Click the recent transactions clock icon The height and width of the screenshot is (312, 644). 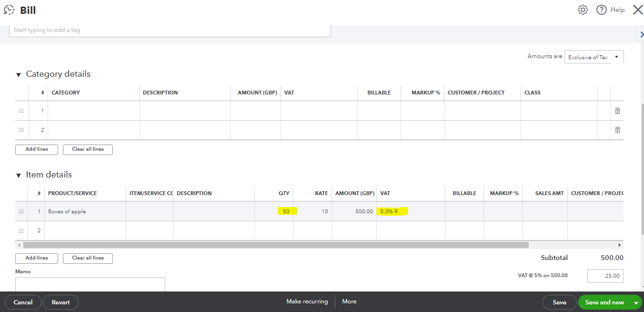click(9, 10)
